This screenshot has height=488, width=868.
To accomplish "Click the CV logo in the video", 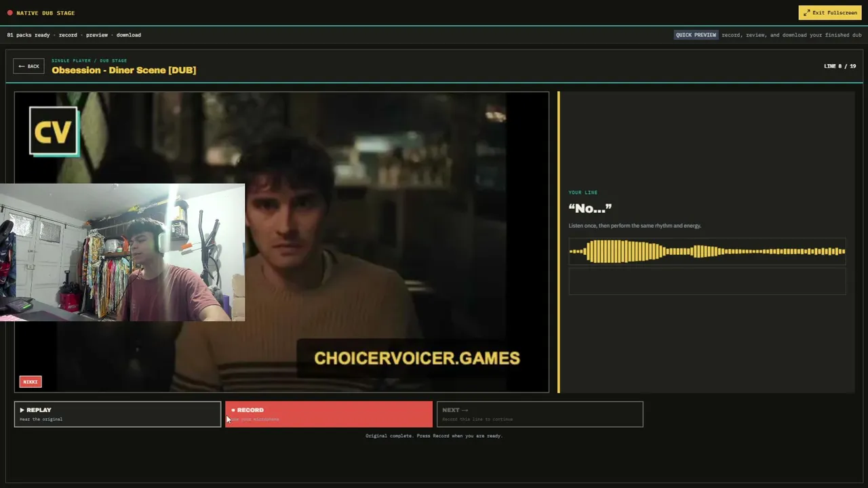I will pyautogui.click(x=54, y=131).
